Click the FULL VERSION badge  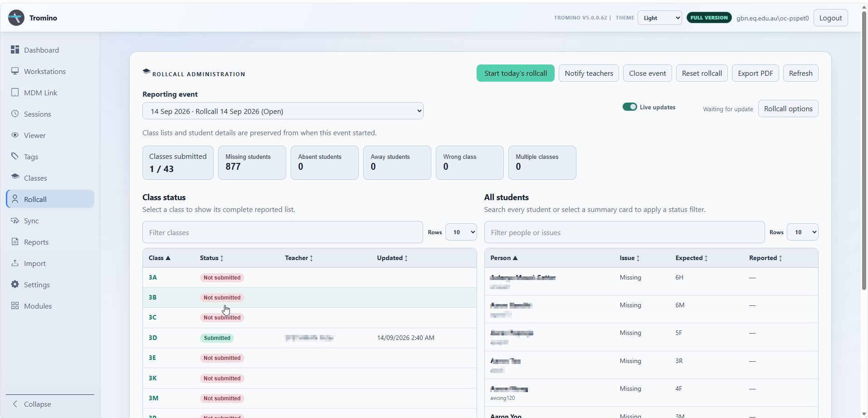tap(709, 18)
